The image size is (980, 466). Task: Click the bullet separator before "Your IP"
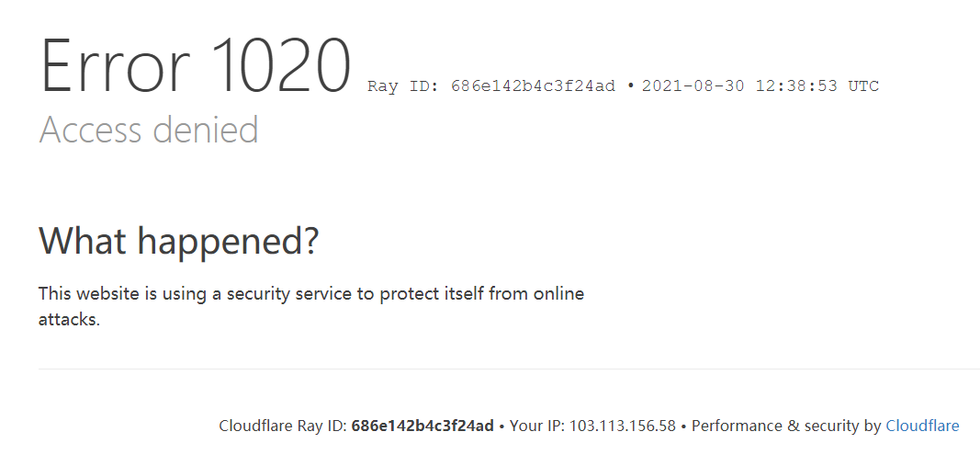[502, 426]
